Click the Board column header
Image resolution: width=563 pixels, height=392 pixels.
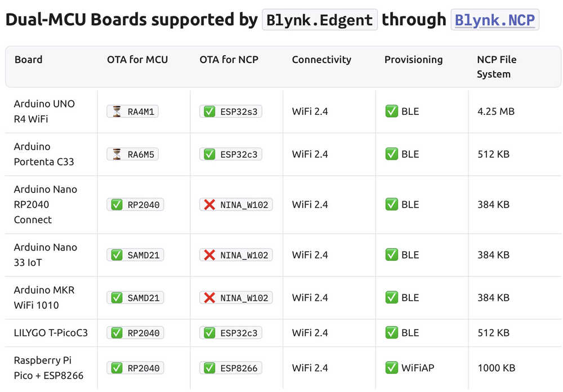[x=28, y=60]
